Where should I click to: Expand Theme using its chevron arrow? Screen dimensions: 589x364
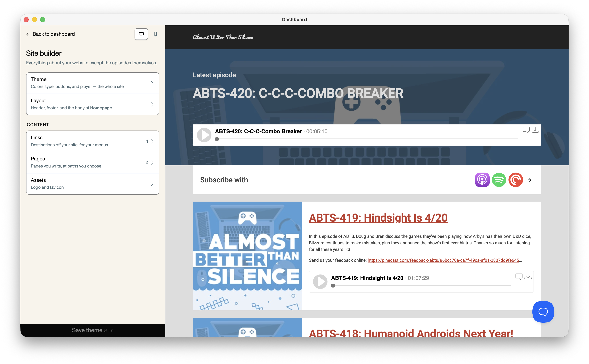(x=152, y=83)
